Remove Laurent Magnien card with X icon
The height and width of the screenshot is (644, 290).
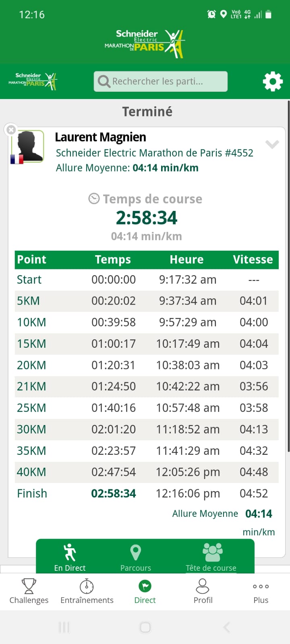tap(11, 130)
